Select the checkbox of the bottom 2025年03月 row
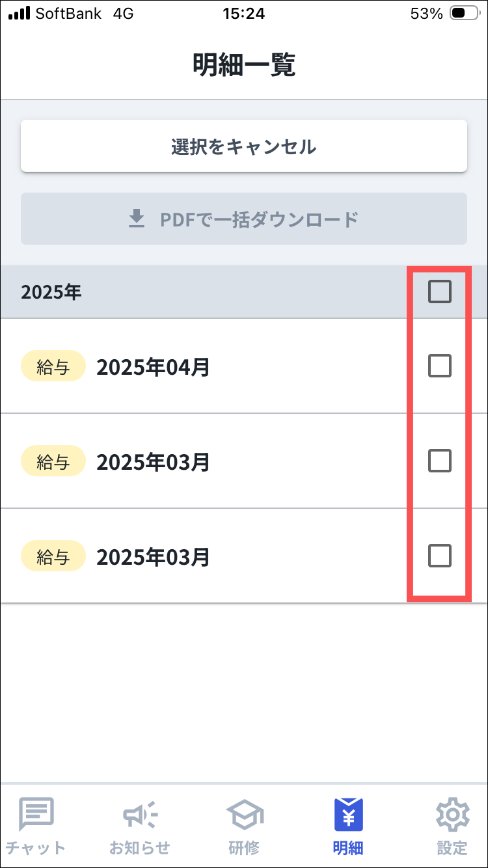The image size is (488, 868). tap(440, 556)
